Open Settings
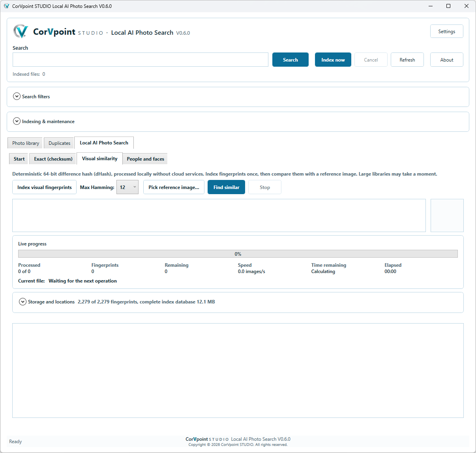 (x=447, y=31)
